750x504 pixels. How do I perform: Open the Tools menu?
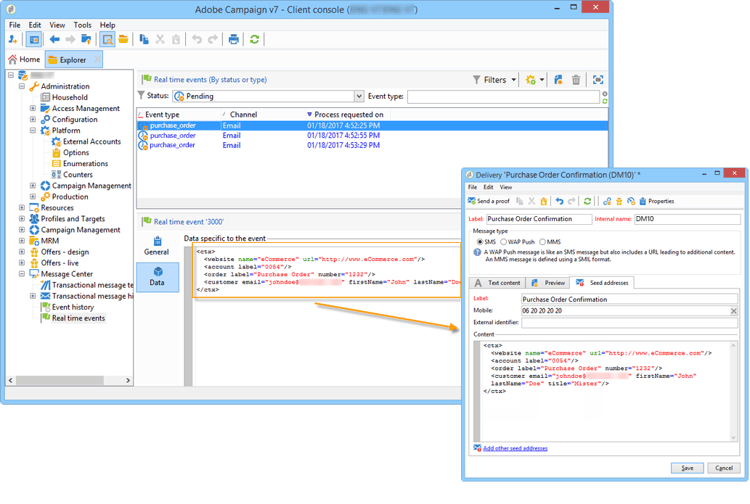coord(82,25)
